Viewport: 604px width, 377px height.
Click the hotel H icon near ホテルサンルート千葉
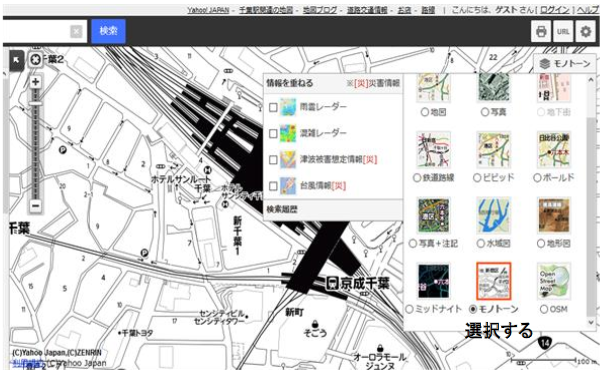pyautogui.click(x=208, y=169)
